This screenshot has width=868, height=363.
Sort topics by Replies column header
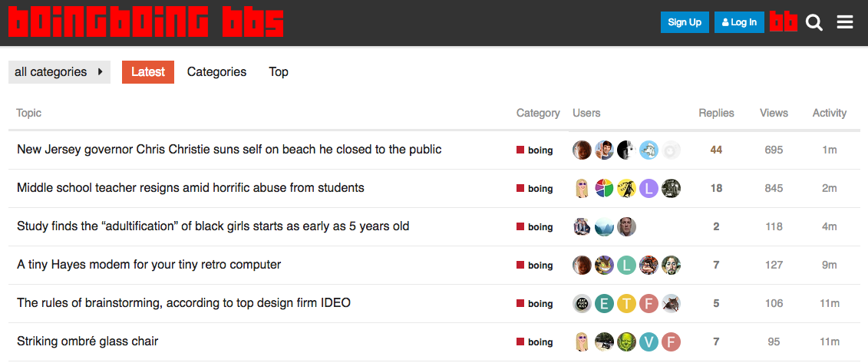tap(716, 113)
